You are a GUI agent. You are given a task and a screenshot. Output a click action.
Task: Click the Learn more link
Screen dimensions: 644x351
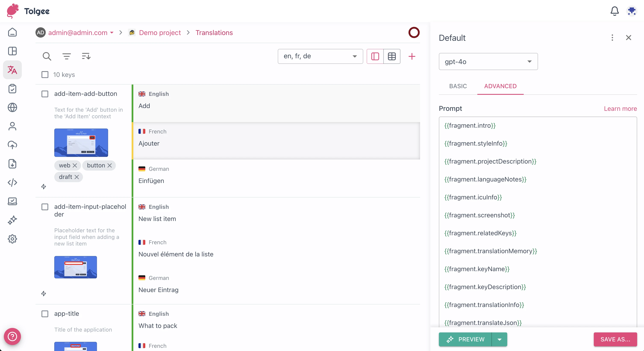pos(620,108)
